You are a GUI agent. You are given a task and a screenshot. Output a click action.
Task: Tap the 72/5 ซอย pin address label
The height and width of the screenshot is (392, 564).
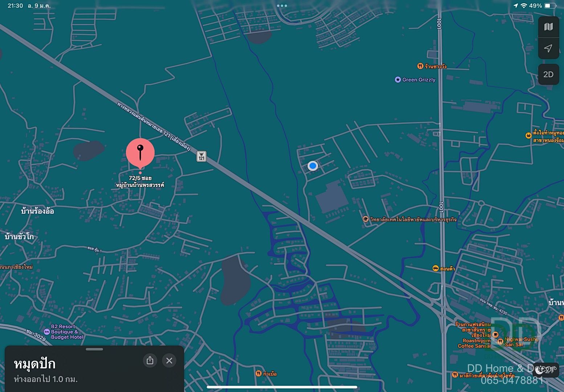[x=140, y=181]
